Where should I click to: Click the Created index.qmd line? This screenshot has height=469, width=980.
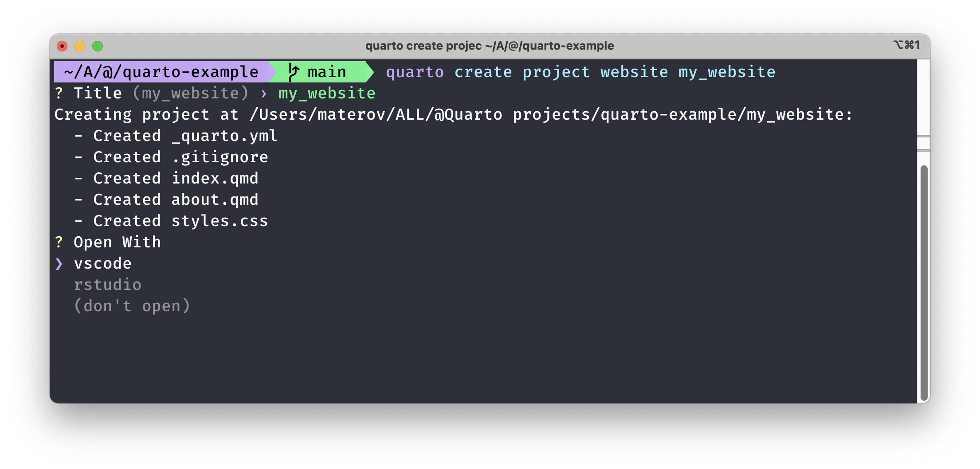tap(166, 178)
